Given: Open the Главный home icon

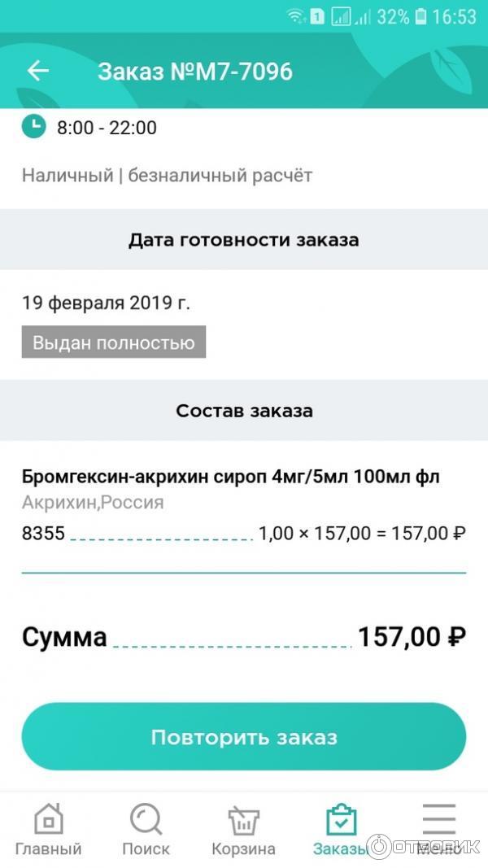Looking at the screenshot, I should tap(49, 819).
